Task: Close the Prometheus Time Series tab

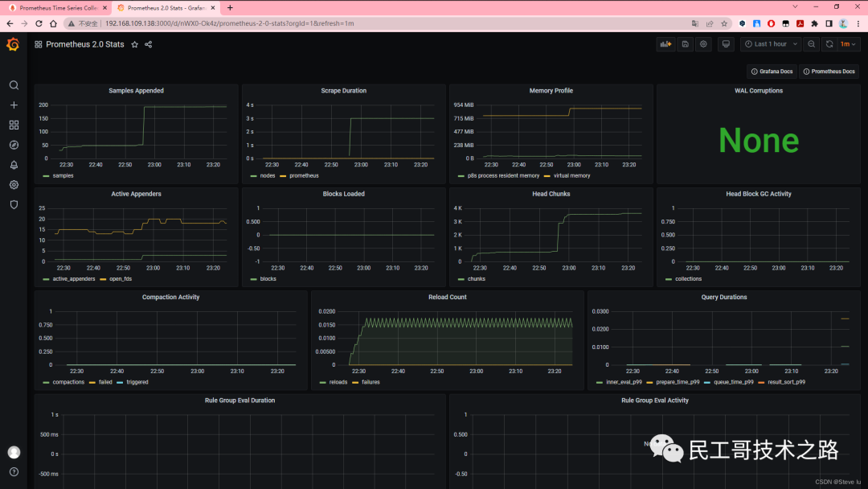Action: (104, 8)
